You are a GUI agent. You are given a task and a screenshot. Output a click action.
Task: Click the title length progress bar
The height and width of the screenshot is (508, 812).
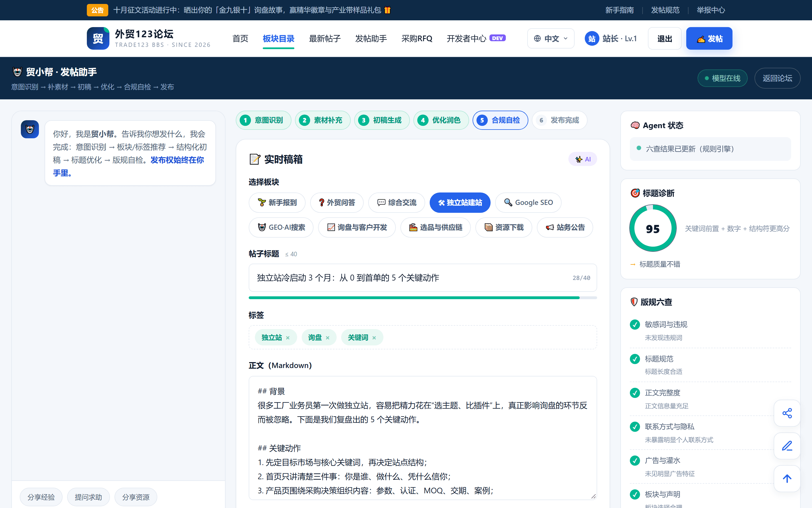click(422, 298)
